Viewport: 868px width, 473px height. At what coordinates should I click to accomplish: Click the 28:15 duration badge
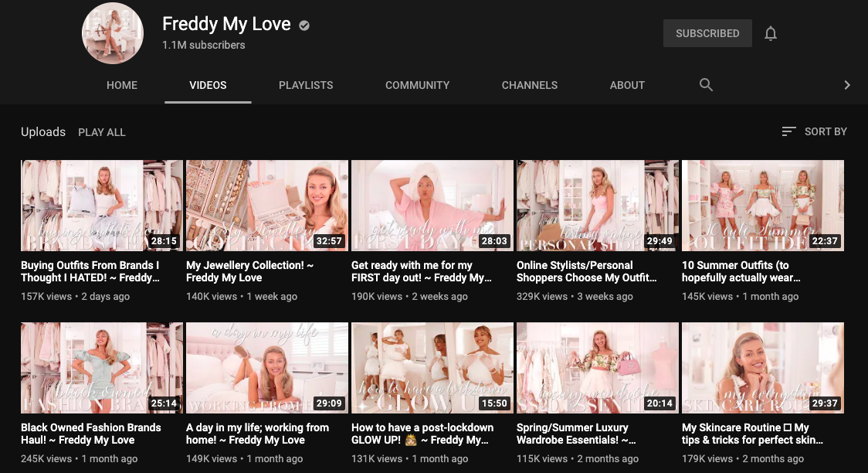pyautogui.click(x=164, y=241)
